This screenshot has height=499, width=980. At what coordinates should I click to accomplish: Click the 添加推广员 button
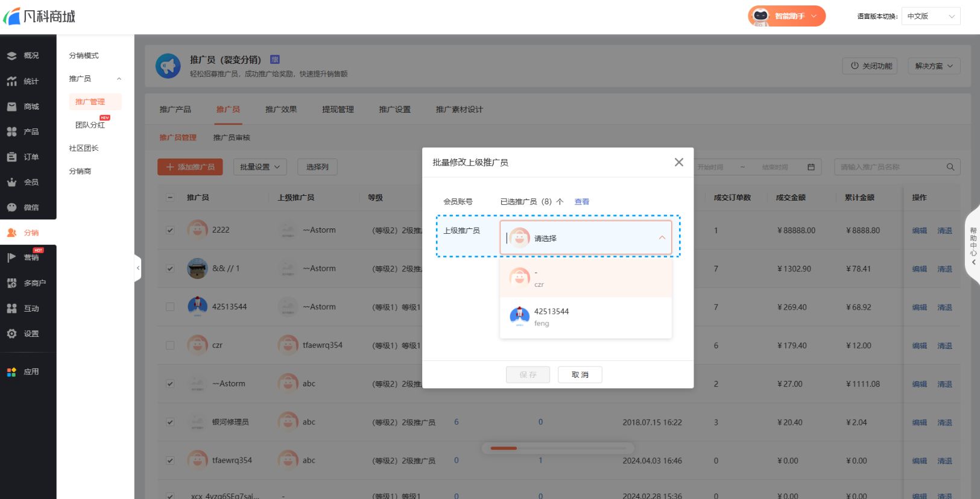190,167
